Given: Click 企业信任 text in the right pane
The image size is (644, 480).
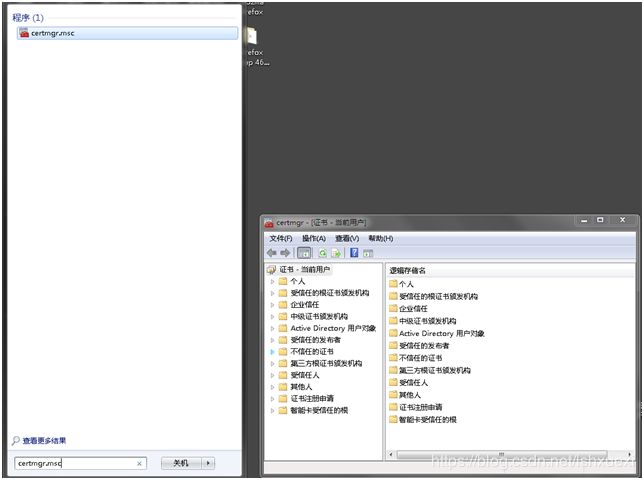Looking at the screenshot, I should (414, 309).
